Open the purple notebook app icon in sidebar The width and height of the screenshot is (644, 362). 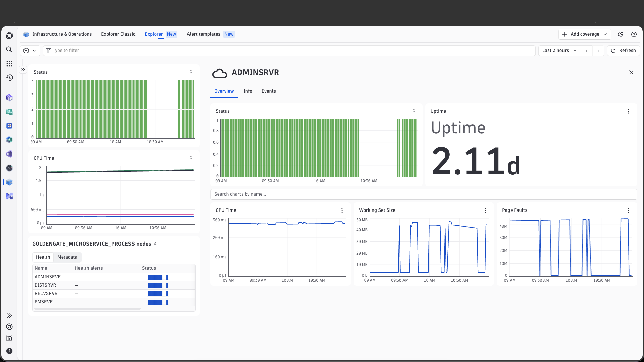coord(9,154)
